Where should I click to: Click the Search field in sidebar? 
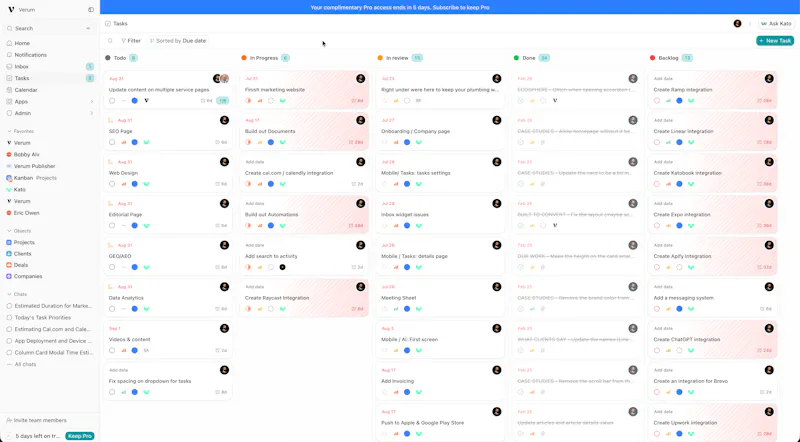[x=49, y=29]
